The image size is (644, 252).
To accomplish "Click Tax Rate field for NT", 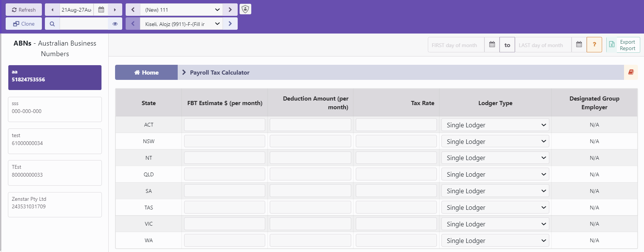I will [x=396, y=158].
